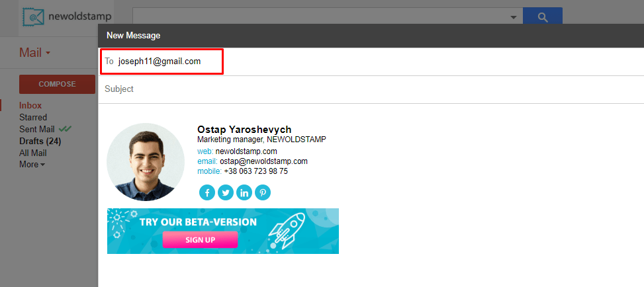Image resolution: width=644 pixels, height=287 pixels.
Task: Click the 'Marketing manager, NEWOLDSTAMP' line
Action: (261, 140)
